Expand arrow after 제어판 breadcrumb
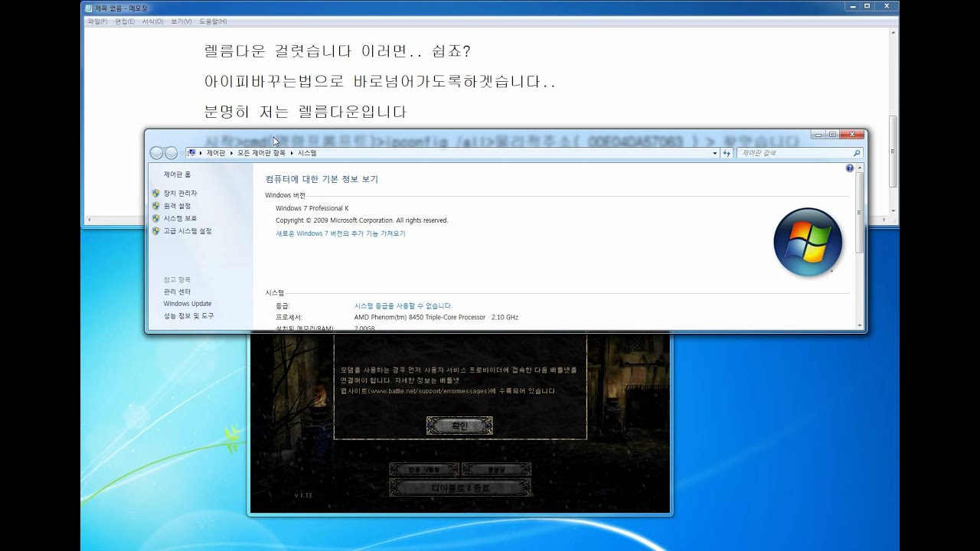This screenshot has width=980, height=551. click(232, 153)
